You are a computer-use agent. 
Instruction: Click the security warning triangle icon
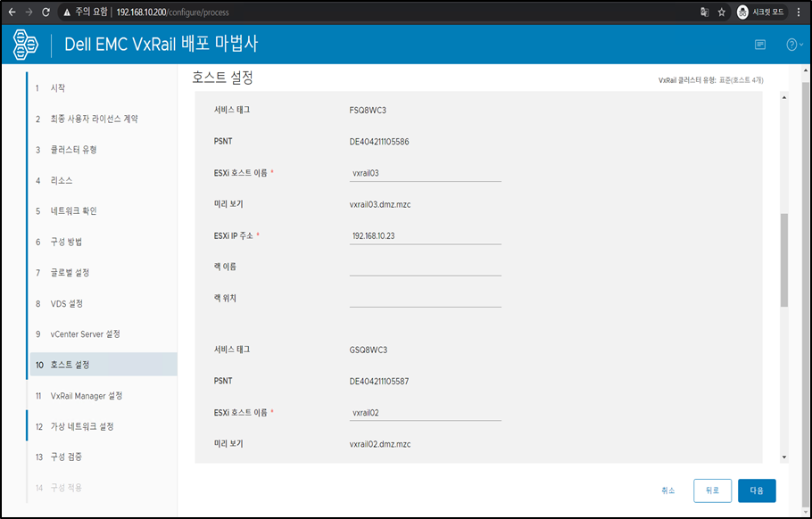coord(67,12)
